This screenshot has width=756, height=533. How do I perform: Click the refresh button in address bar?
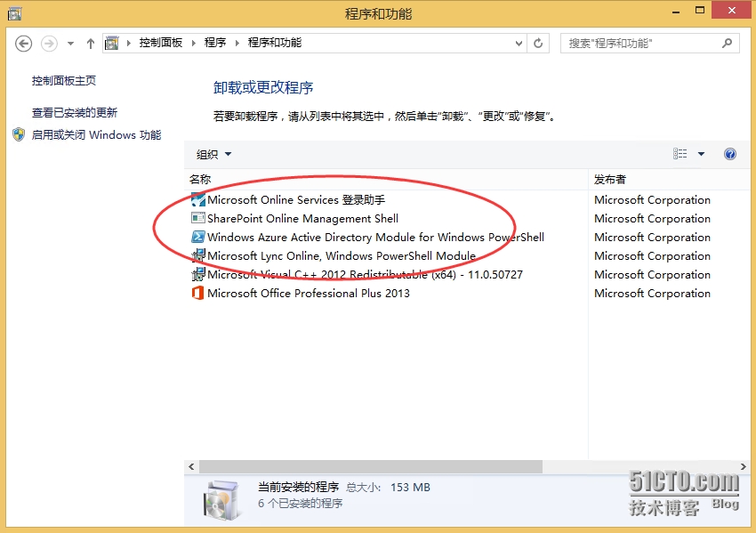click(x=538, y=43)
